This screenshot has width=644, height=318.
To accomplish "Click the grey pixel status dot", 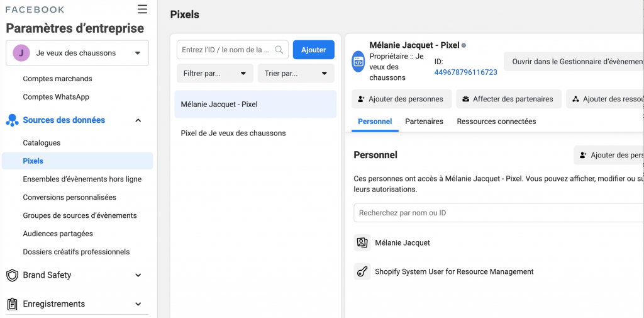I will pos(464,46).
